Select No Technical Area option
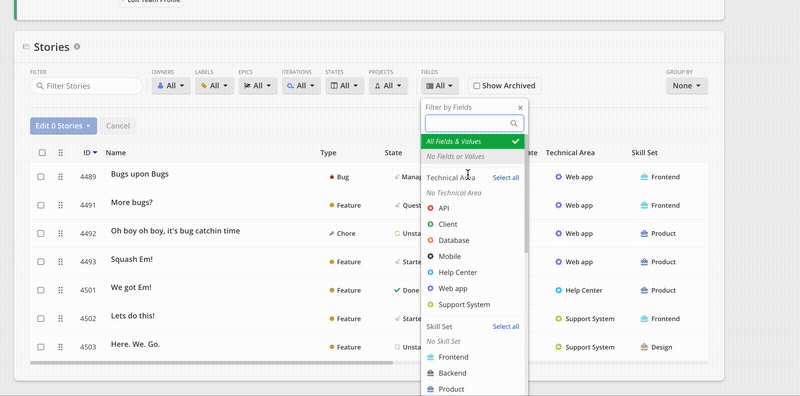 (473, 193)
